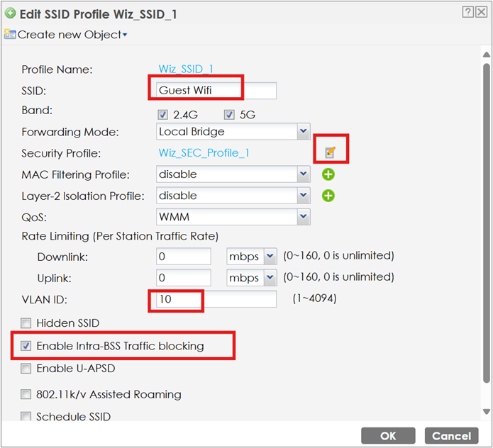Screen dimensions: 493x448
Task: Uncheck the 5G band checkbox
Action: [229, 115]
